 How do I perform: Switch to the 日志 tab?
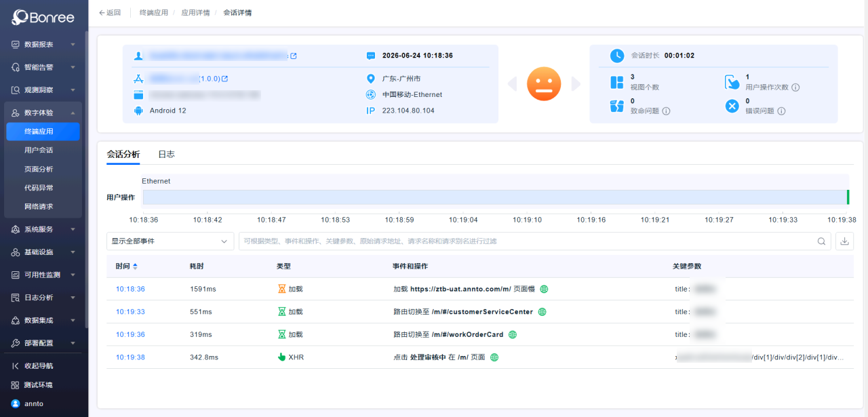click(166, 154)
